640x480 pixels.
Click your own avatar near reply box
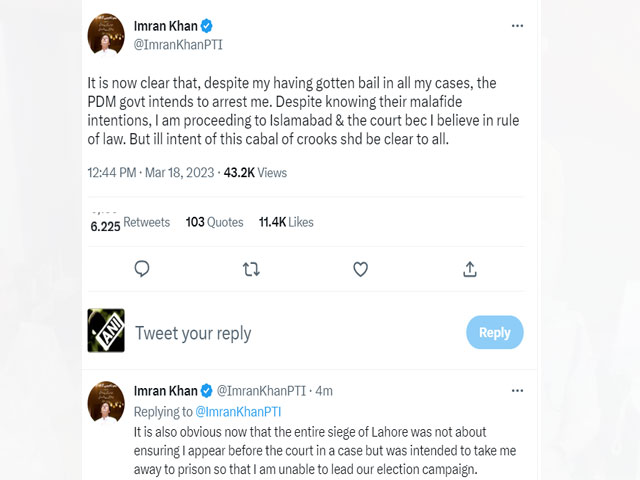[106, 331]
